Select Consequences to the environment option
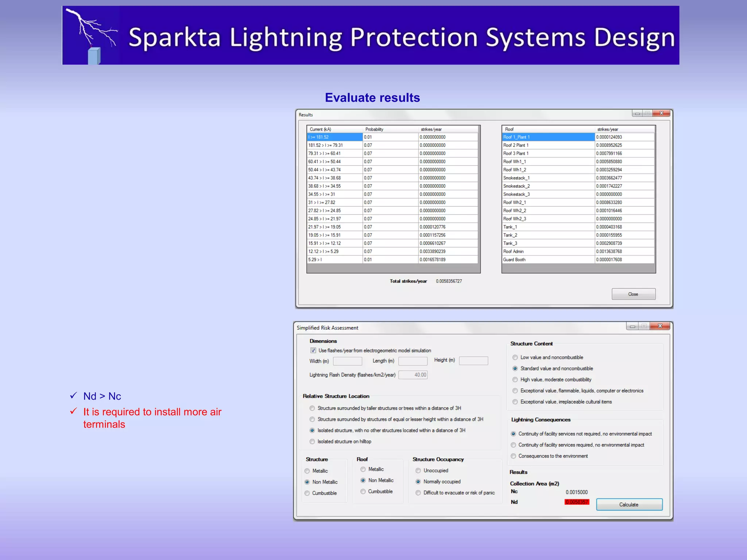The image size is (747, 560). (x=513, y=456)
